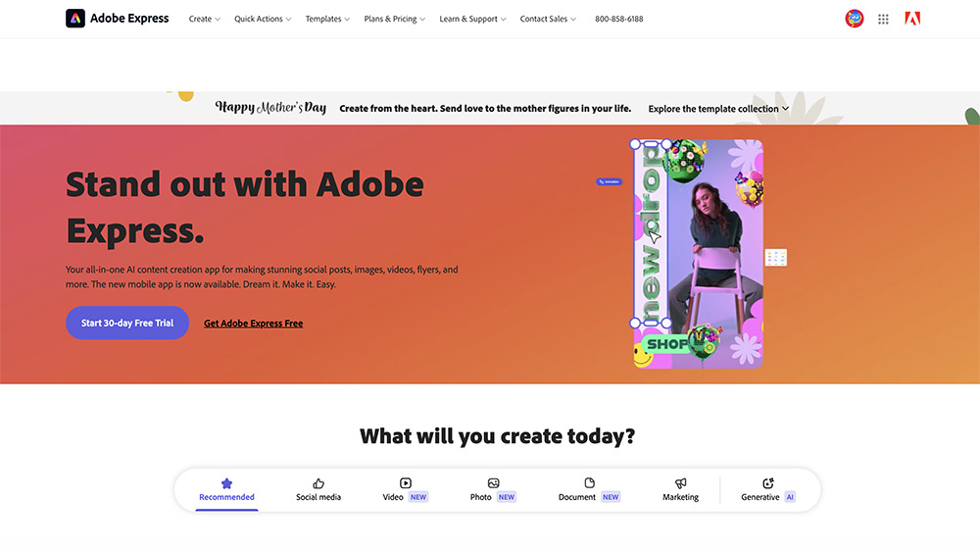Click the Generative AI sparkle icon
Viewport: 980px width, 551px height.
[x=768, y=482]
